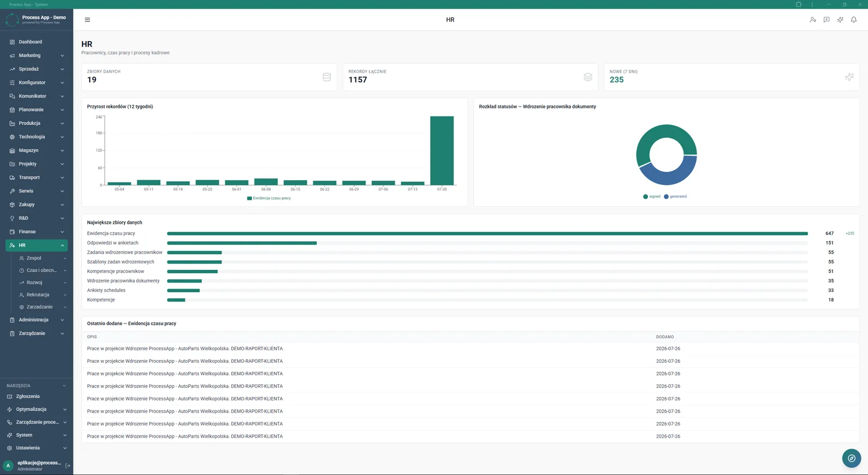Open the Czas i obecn... submenu item
Screen dimensions: 868x475
[x=41, y=270]
